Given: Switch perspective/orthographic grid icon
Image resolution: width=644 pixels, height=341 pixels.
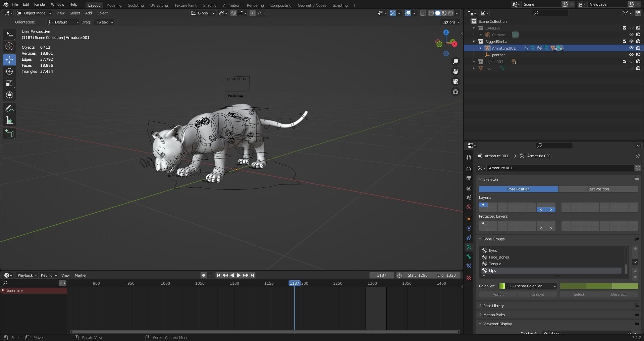Looking at the screenshot, I should click(x=455, y=92).
